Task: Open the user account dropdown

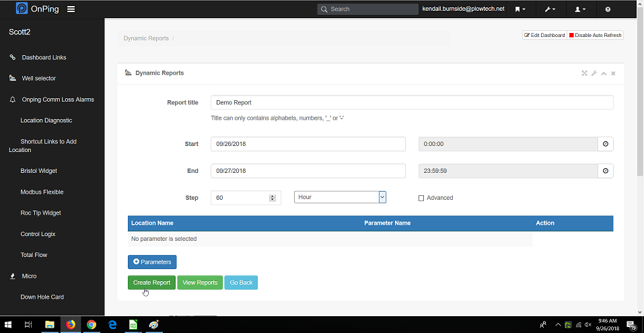Action: coord(579,9)
